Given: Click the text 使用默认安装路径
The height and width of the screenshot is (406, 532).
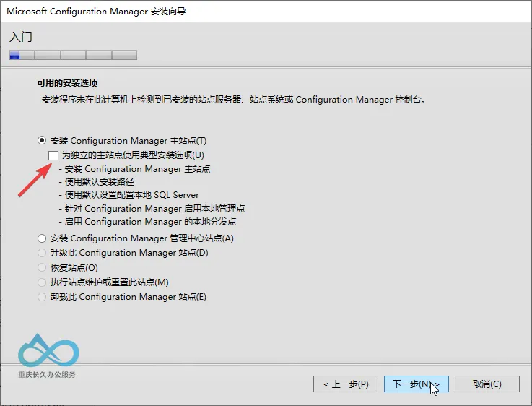Looking at the screenshot, I should [x=99, y=182].
